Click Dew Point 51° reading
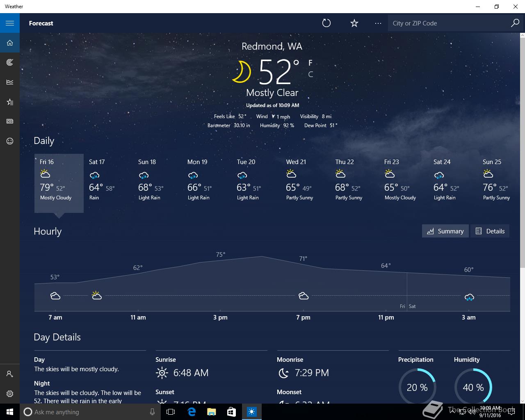525x420 pixels. [x=321, y=126]
